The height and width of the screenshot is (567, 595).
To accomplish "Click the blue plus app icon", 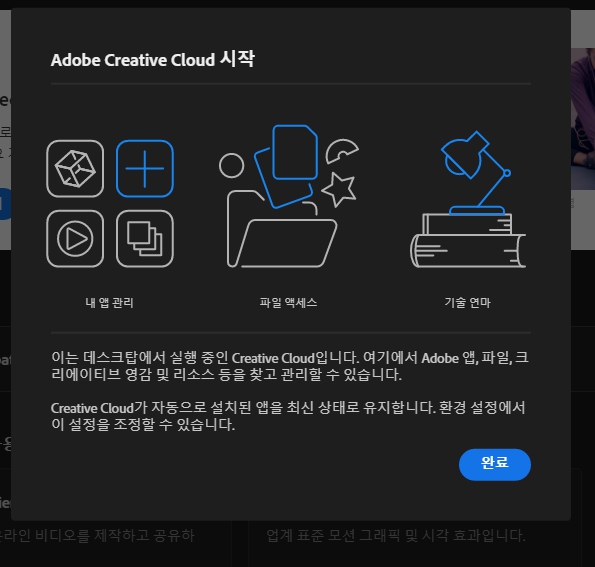I will click(145, 169).
